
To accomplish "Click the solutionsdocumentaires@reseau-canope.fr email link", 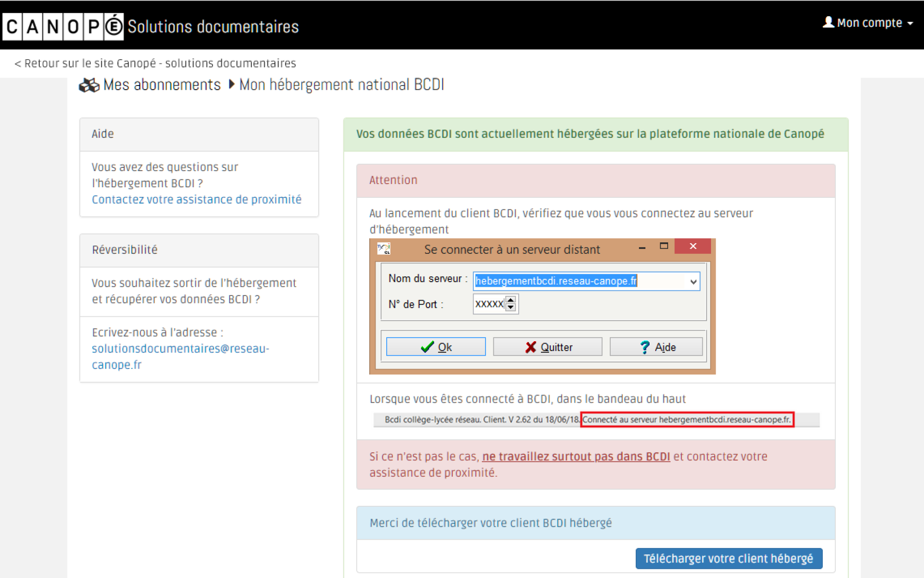I will click(x=180, y=357).
